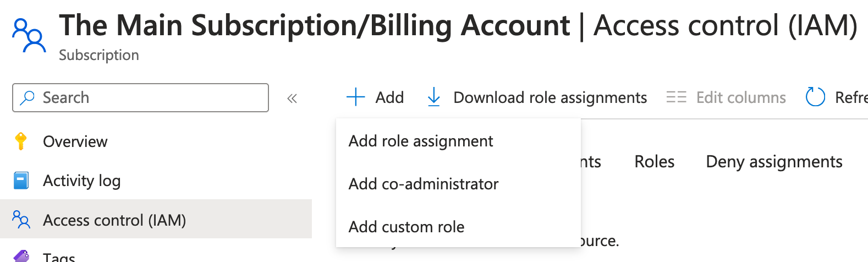The image size is (868, 262).
Task: Focus the sidebar Search field
Action: (149, 98)
